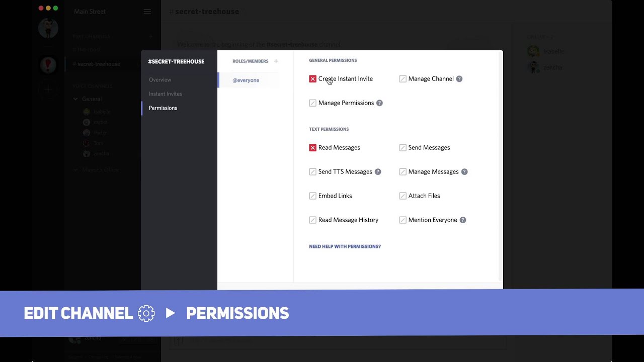Click the add server plus icon
Image resolution: width=644 pixels, height=362 pixels.
(x=48, y=89)
